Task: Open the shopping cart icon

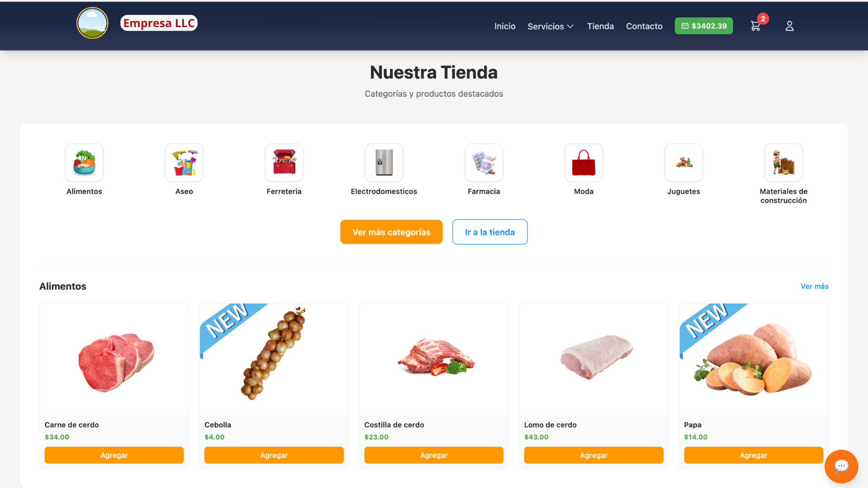Action: 756,26
